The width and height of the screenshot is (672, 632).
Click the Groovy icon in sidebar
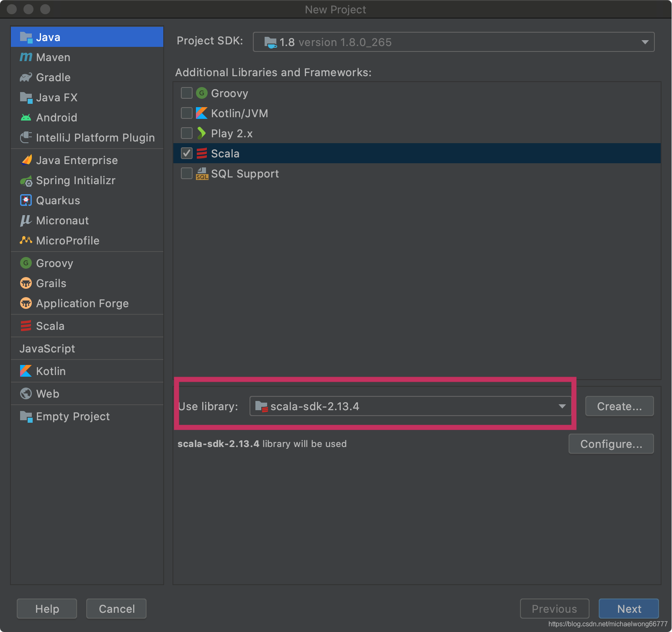coord(26,263)
